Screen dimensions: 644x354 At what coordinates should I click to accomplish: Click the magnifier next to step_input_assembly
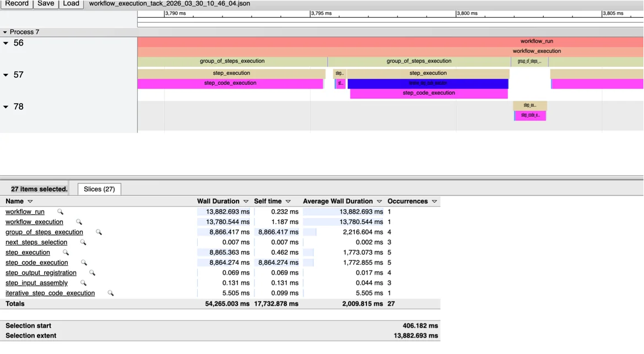[83, 283]
